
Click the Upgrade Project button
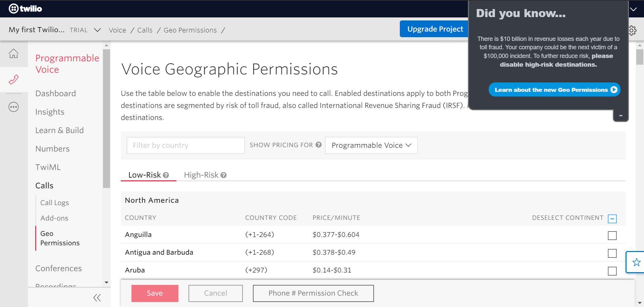click(435, 29)
